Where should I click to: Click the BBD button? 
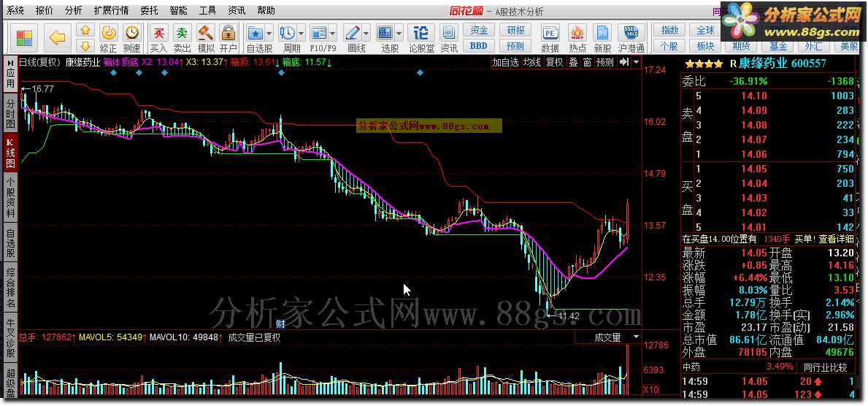tap(479, 46)
